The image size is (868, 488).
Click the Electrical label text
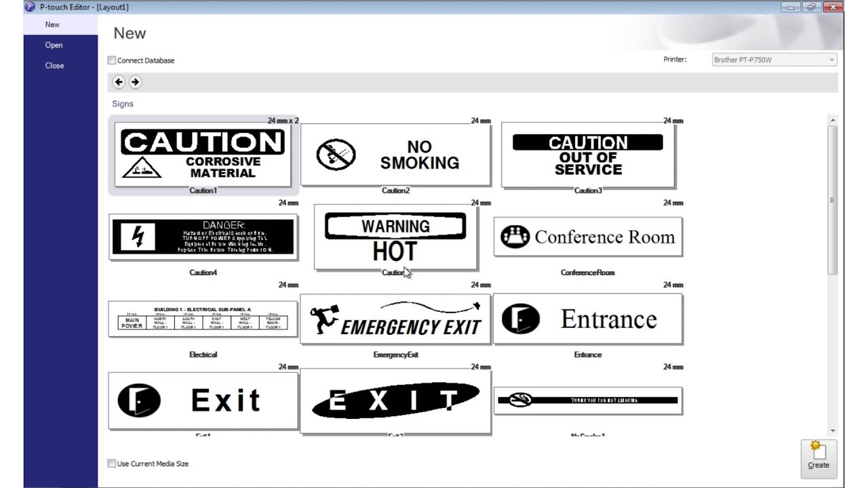tap(203, 354)
